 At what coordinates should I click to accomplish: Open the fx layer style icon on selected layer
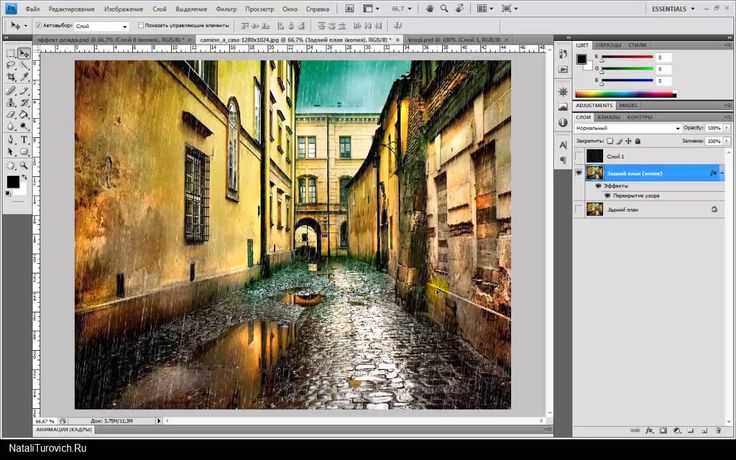tap(714, 173)
